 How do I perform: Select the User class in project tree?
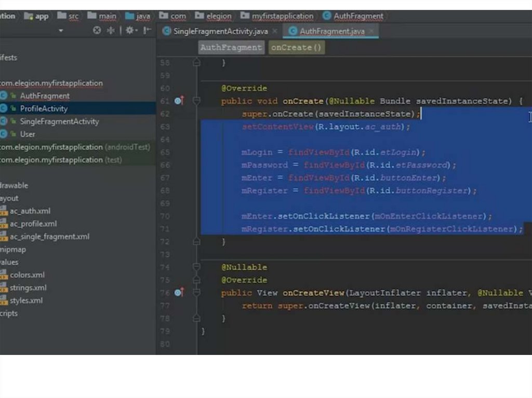pos(28,134)
